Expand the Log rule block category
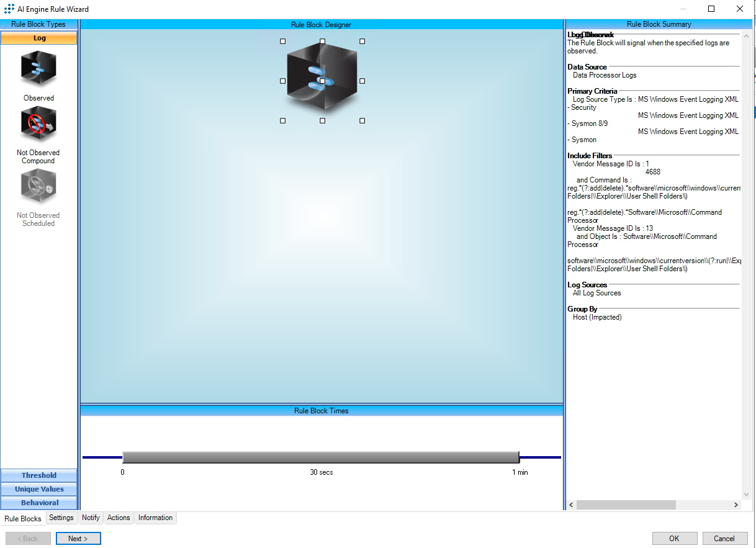 click(x=39, y=38)
